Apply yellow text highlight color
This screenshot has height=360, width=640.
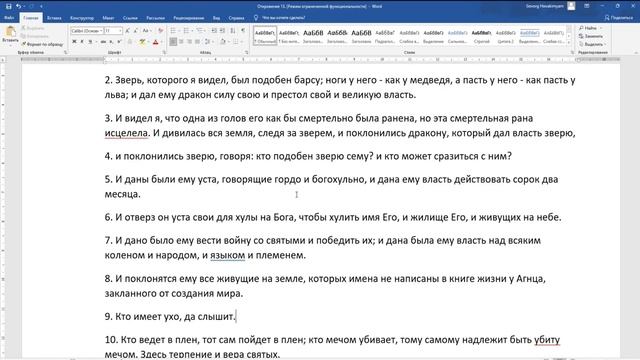(x=142, y=42)
